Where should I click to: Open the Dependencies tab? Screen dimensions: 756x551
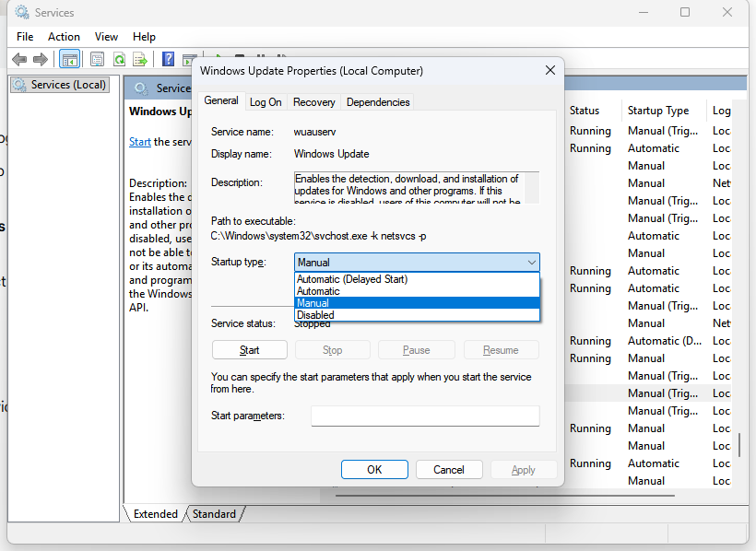coord(378,102)
